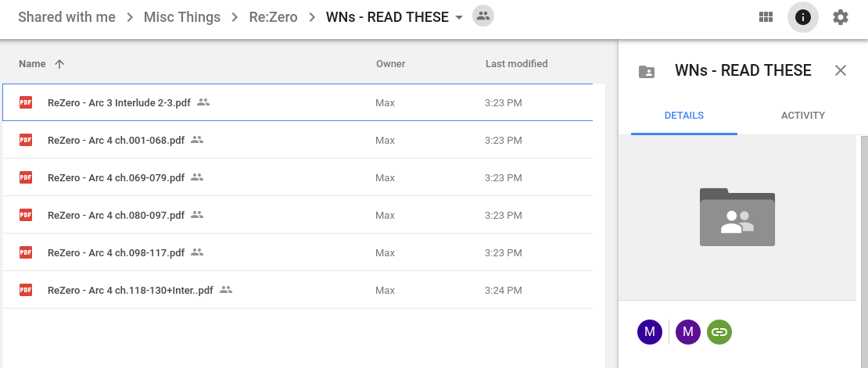The image size is (868, 368).
Task: Click 3:24 PM modified time
Action: (x=503, y=290)
